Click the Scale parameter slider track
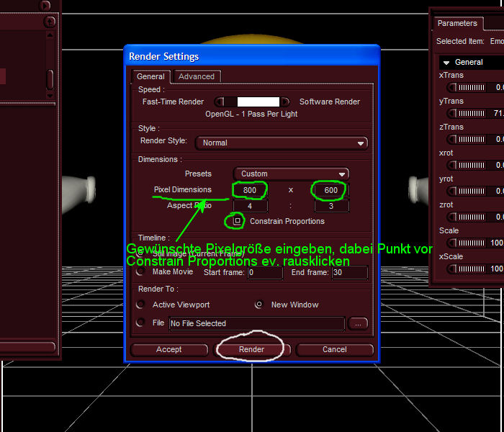This screenshot has height=432, width=504. 471,243
